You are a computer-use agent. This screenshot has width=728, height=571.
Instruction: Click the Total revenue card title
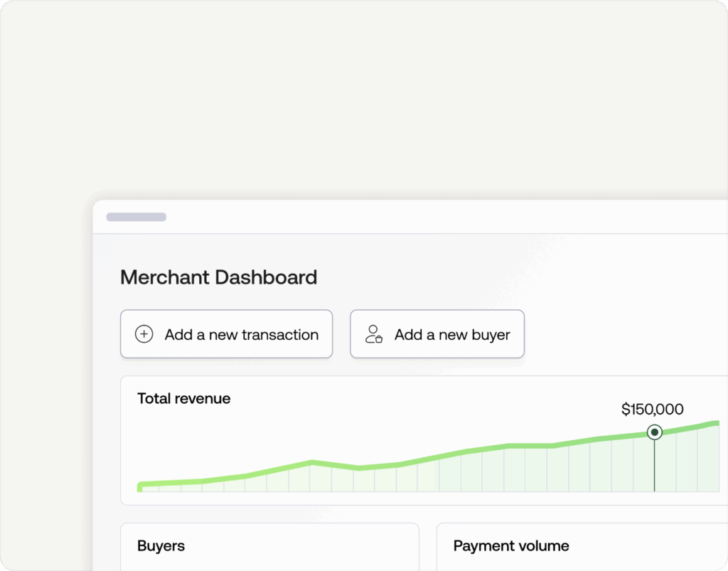[x=183, y=398]
